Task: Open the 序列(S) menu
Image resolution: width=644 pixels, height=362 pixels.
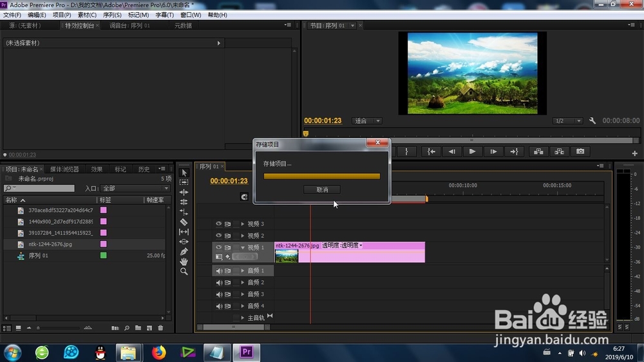Action: [112, 15]
